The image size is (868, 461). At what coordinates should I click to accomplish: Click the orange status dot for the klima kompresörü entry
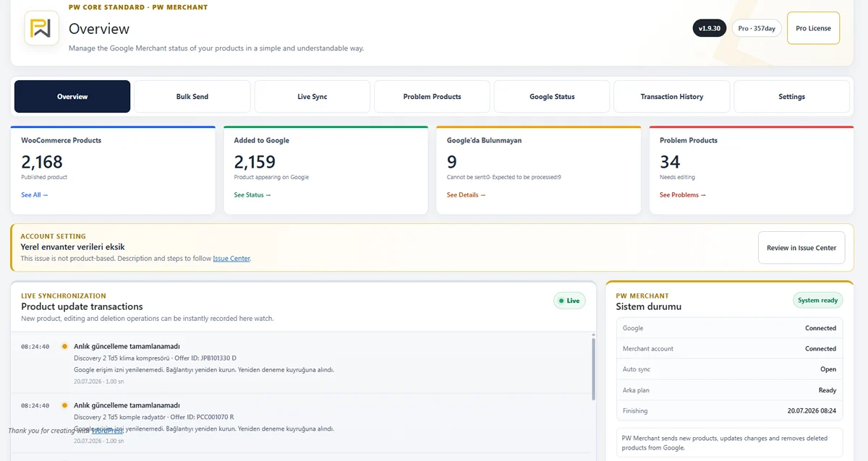tap(65, 346)
